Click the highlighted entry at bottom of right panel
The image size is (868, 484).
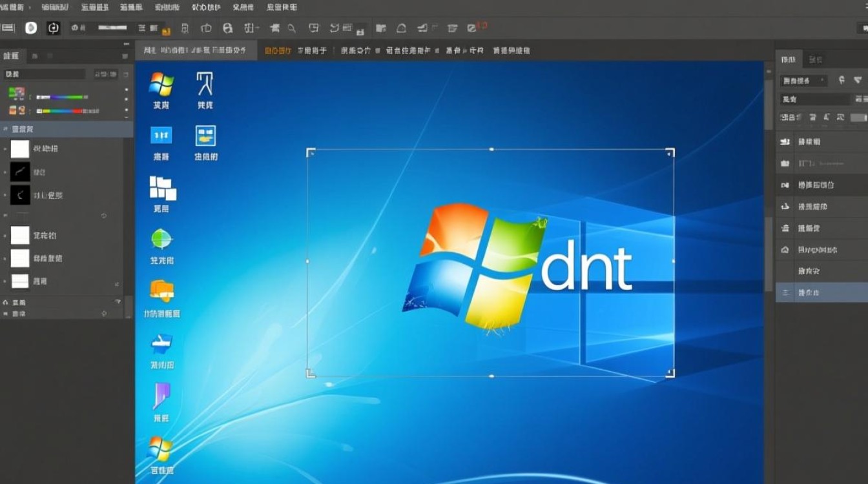coord(820,292)
